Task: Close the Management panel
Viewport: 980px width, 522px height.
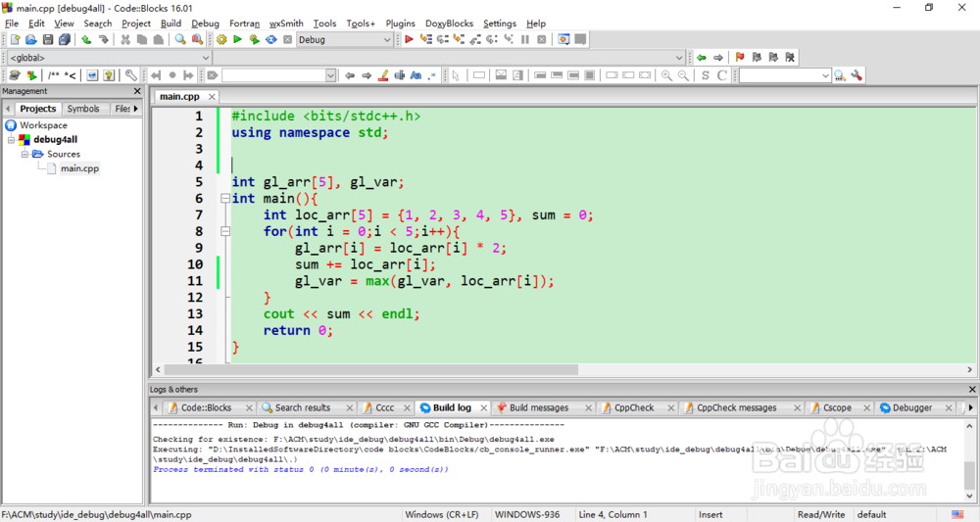Action: 137,91
